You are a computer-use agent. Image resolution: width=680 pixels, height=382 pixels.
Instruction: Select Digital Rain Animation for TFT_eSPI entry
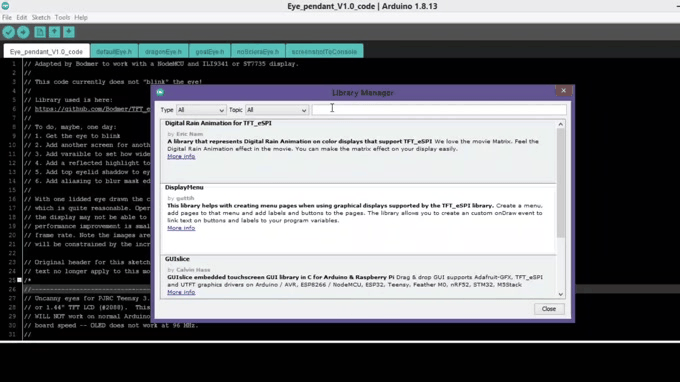pyautogui.click(x=358, y=151)
